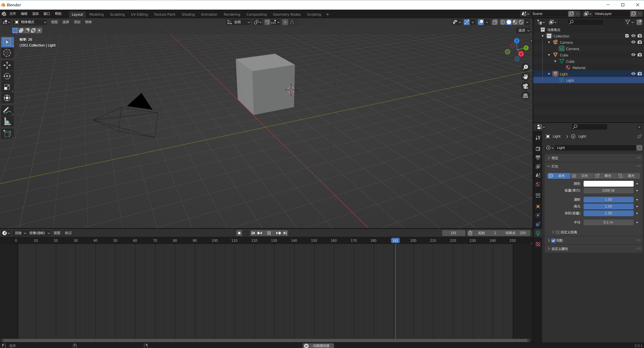644x348 pixels.
Task: Open the World properties tab
Action: (538, 184)
